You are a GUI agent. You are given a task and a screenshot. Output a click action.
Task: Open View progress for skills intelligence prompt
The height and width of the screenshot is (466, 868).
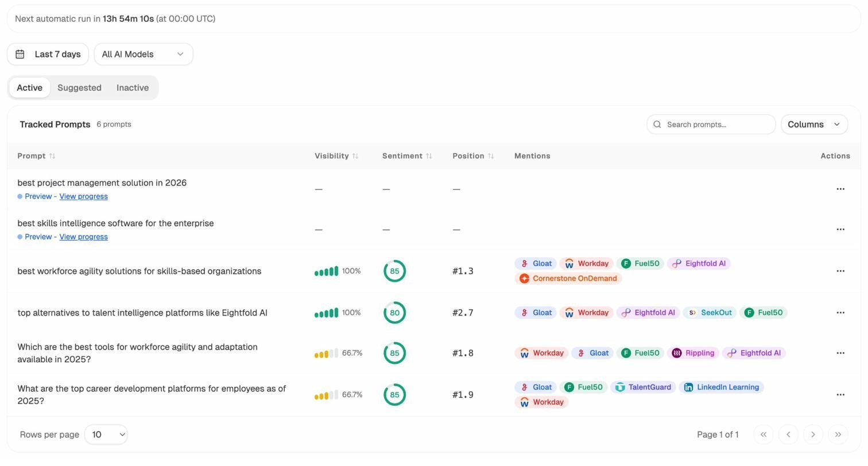pos(83,237)
